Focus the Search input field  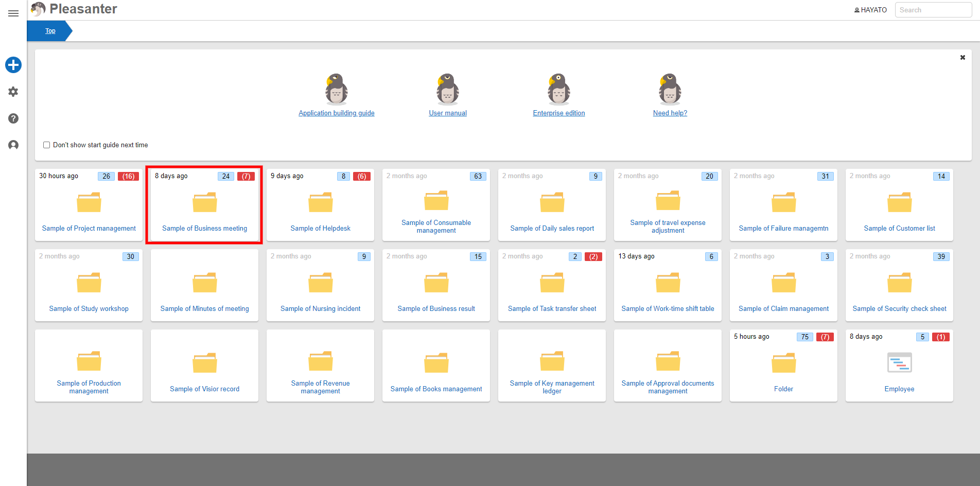(x=933, y=10)
